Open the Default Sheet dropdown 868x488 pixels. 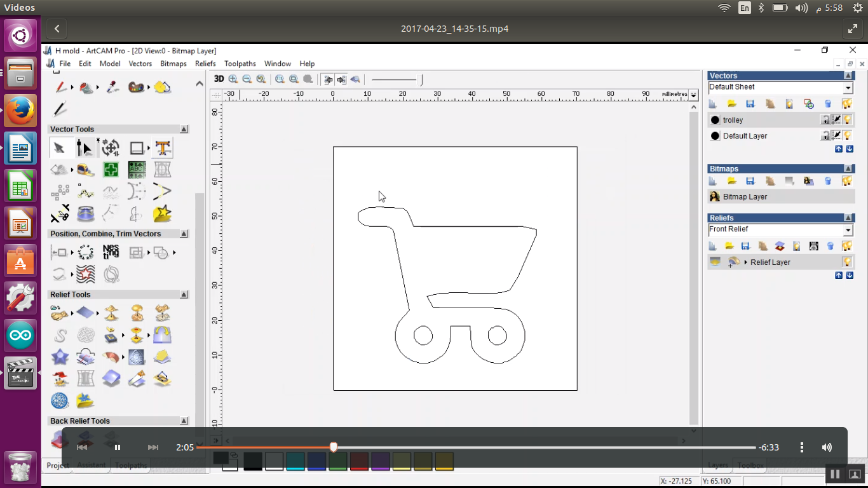point(848,88)
